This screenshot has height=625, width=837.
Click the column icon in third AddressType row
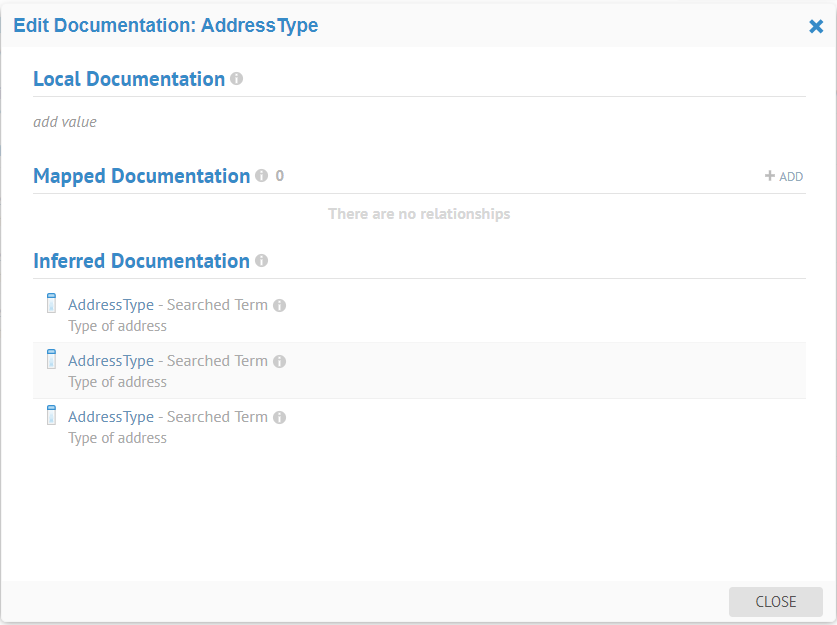[x=52, y=416]
